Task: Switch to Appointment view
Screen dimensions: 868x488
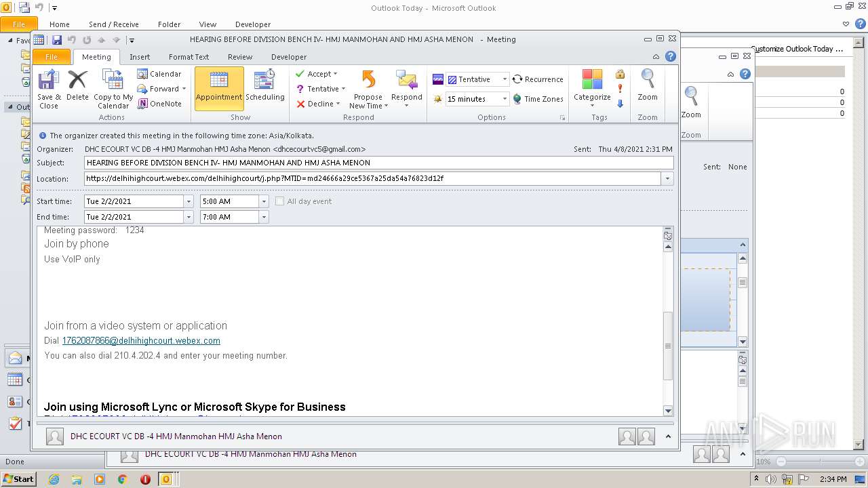Action: click(x=219, y=88)
